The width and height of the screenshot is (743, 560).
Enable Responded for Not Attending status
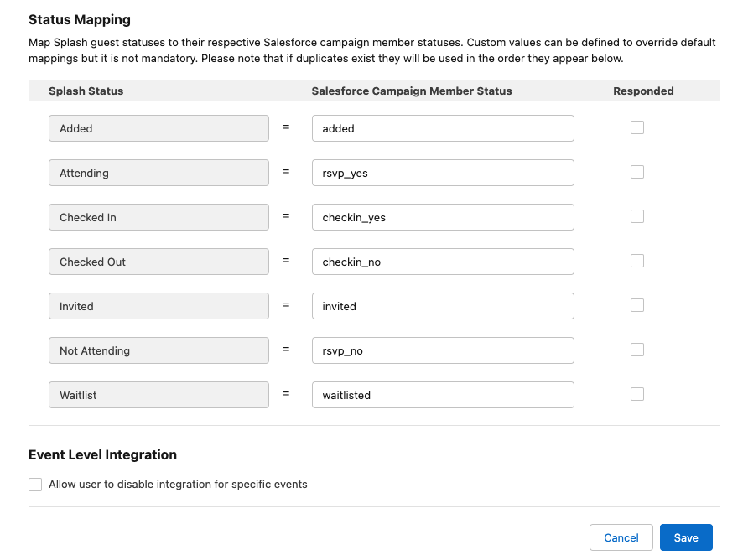pyautogui.click(x=636, y=350)
